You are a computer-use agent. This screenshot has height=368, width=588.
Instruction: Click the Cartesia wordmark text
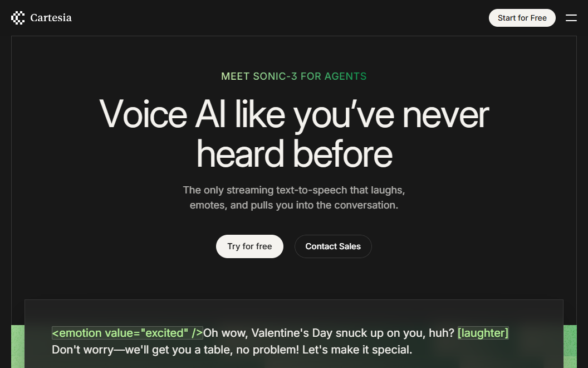[x=51, y=18]
